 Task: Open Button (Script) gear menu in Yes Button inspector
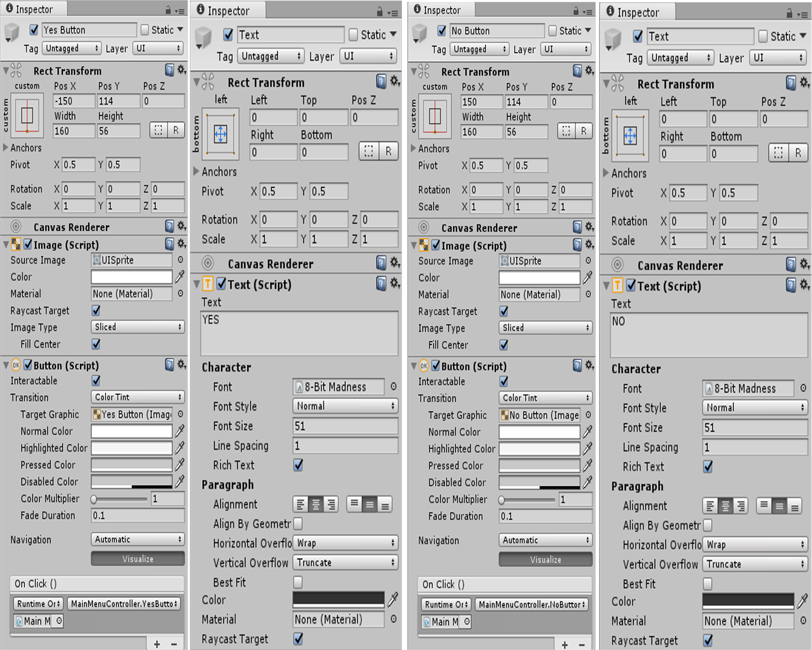[182, 365]
